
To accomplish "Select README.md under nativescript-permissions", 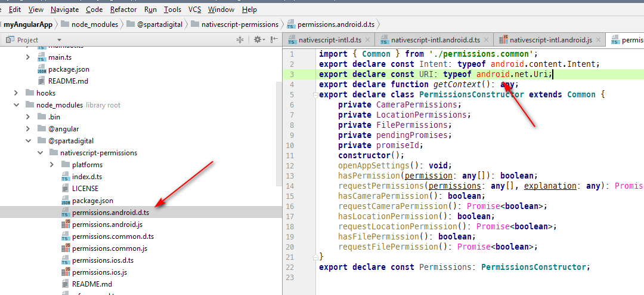I will (92, 284).
